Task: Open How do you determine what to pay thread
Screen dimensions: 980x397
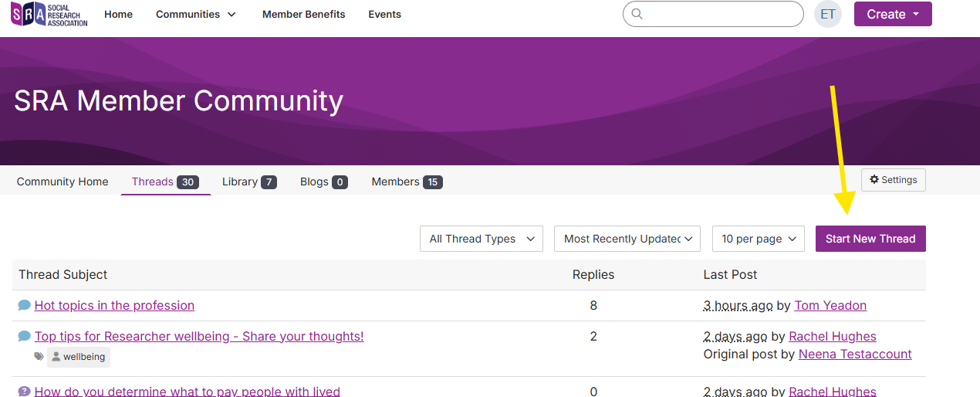Action: coord(188,392)
